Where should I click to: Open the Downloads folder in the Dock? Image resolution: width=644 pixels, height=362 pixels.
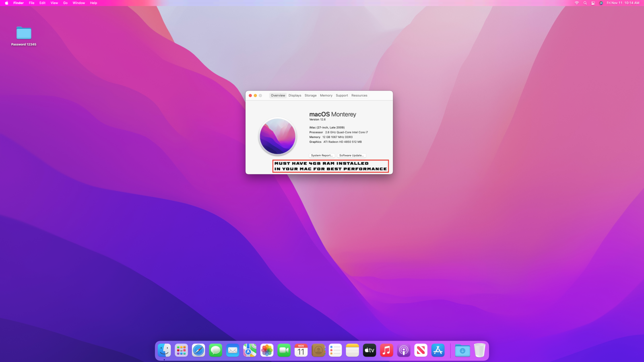[x=462, y=350]
